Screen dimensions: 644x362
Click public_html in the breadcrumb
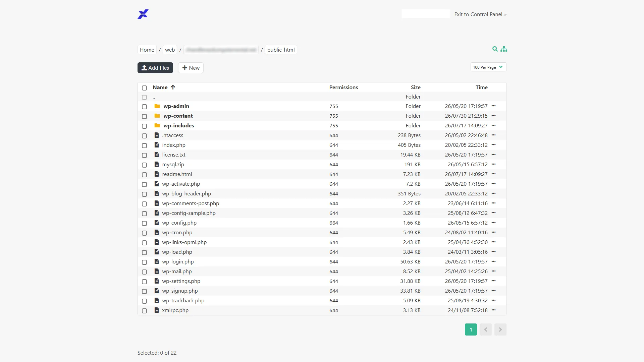281,50
